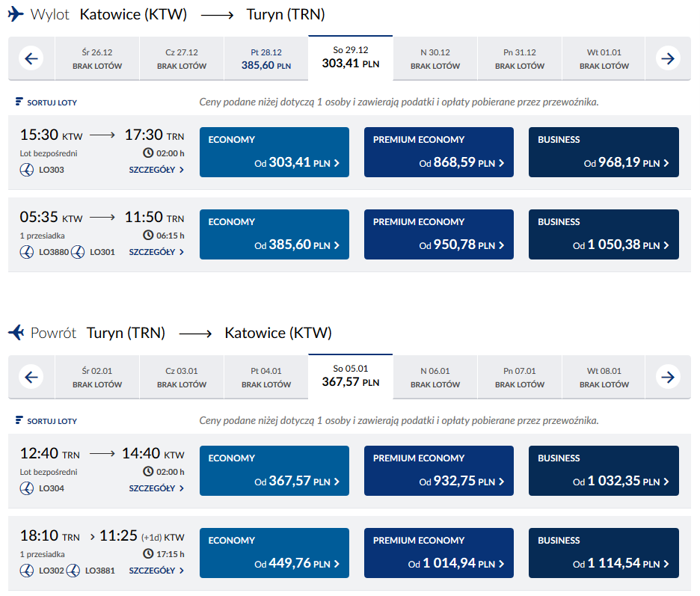Image resolution: width=700 pixels, height=596 pixels.
Task: Show earlier return dates with left arrow
Action: tap(31, 377)
